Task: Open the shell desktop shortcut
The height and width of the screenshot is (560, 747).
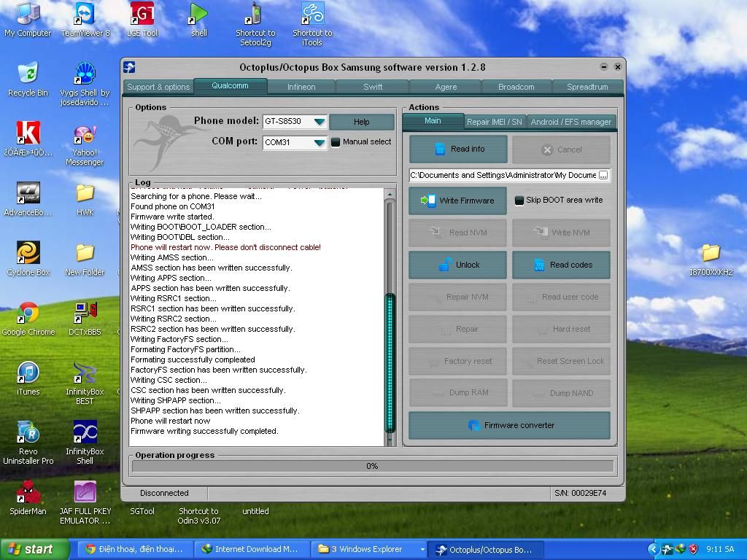Action: [198, 19]
